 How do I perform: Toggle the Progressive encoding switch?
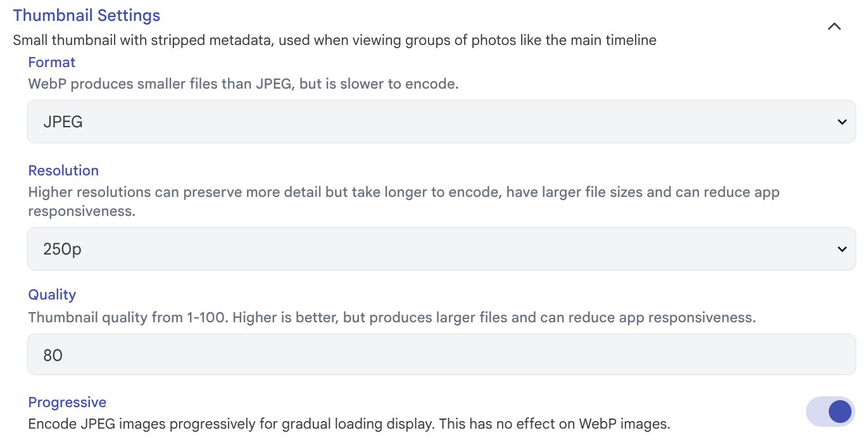click(x=830, y=412)
